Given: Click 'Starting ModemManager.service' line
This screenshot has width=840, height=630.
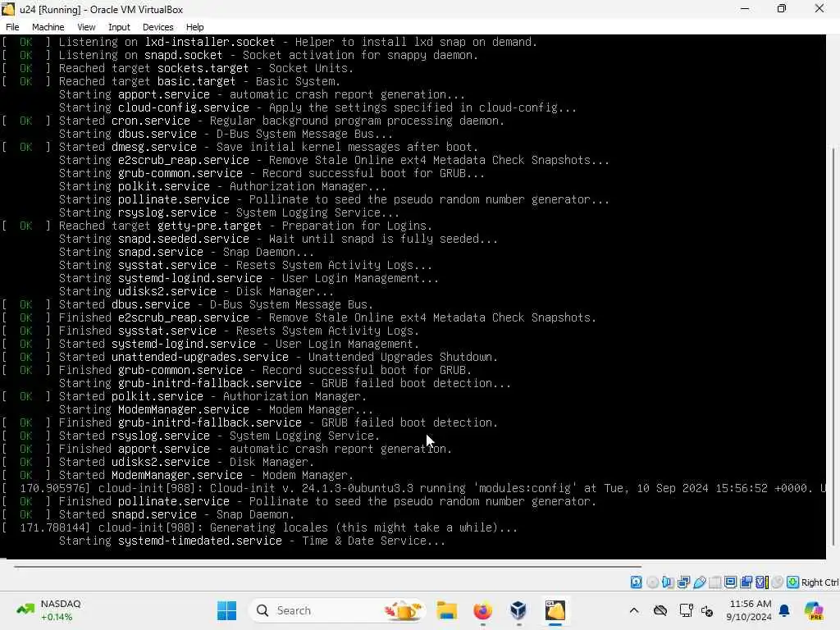Looking at the screenshot, I should [x=216, y=409].
